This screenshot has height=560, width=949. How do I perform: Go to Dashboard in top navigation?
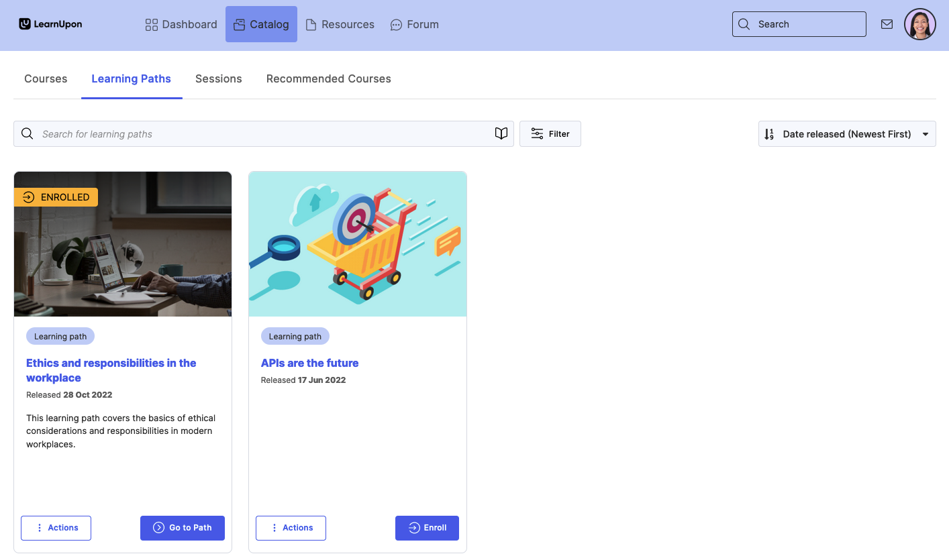coord(181,24)
